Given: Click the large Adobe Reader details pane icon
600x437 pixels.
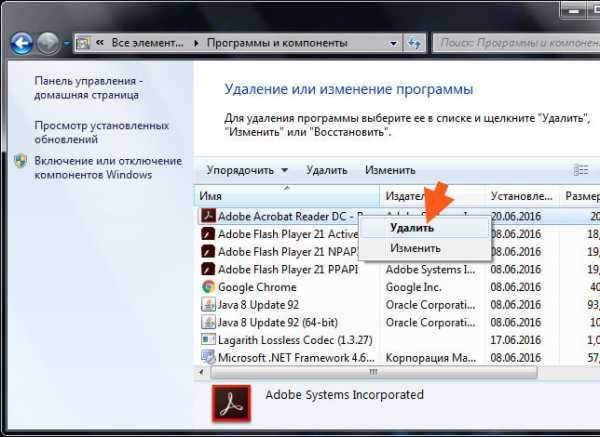Looking at the screenshot, I should click(x=231, y=403).
